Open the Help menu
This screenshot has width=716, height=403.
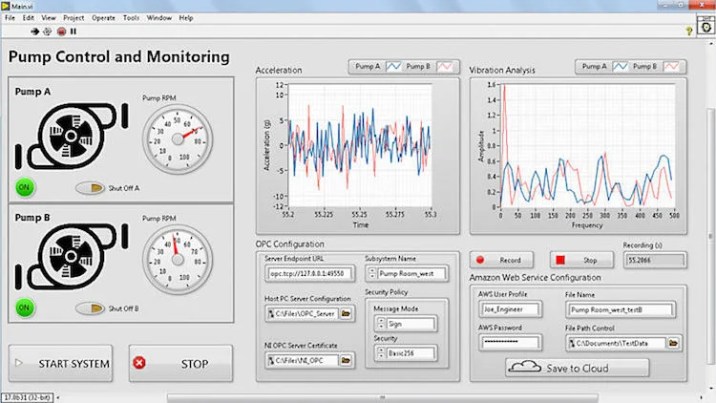point(186,18)
